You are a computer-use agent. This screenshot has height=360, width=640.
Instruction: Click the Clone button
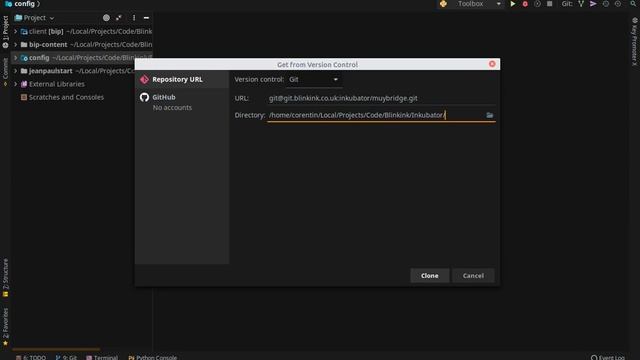click(429, 276)
